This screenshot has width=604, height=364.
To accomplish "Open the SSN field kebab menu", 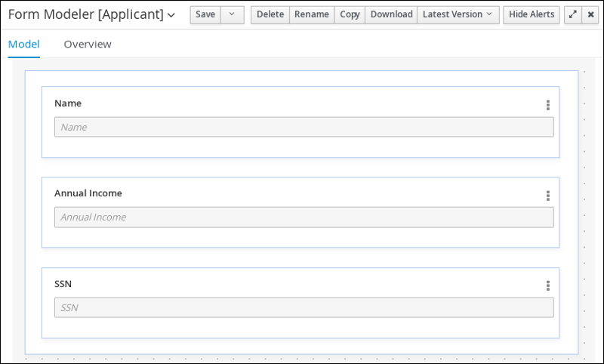I will [x=548, y=285].
